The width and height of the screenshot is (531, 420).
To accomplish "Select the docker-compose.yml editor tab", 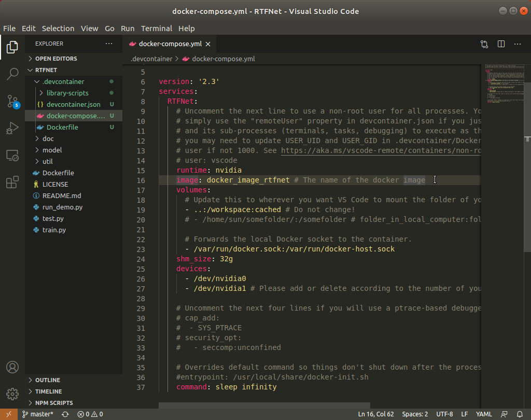I will pyautogui.click(x=170, y=44).
